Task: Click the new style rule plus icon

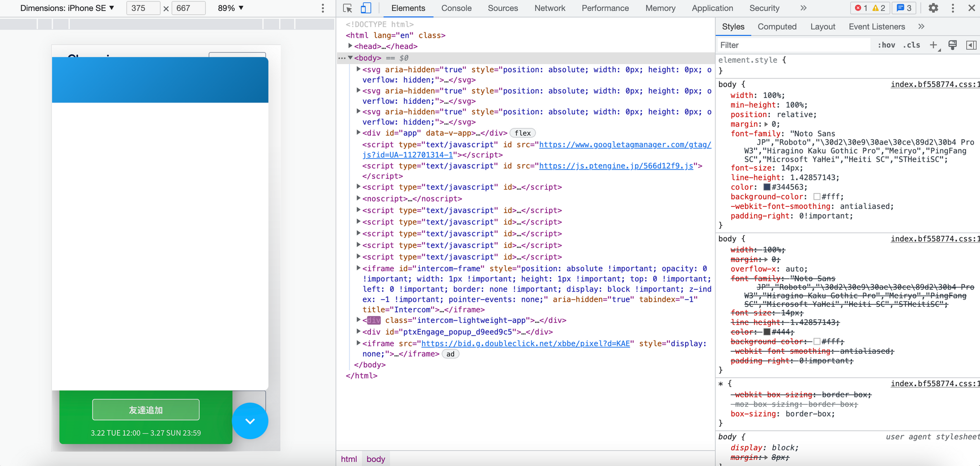Action: [933, 45]
